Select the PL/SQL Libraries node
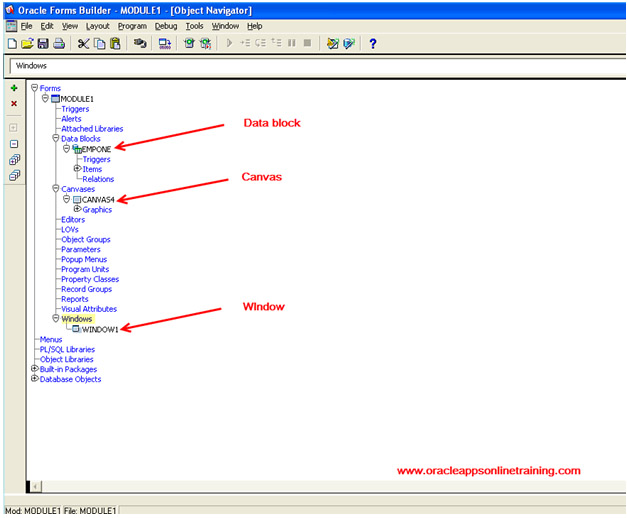 pos(67,349)
